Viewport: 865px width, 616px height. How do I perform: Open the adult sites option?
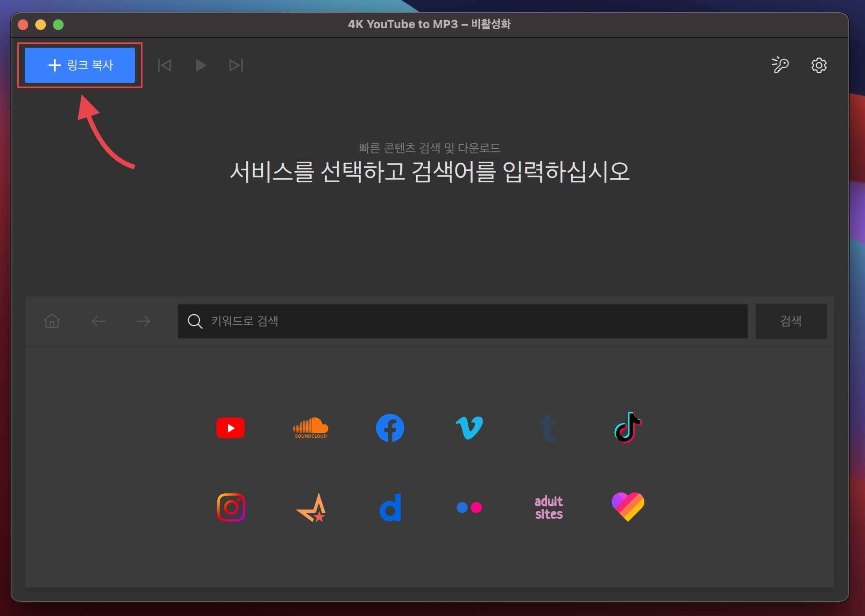tap(549, 507)
